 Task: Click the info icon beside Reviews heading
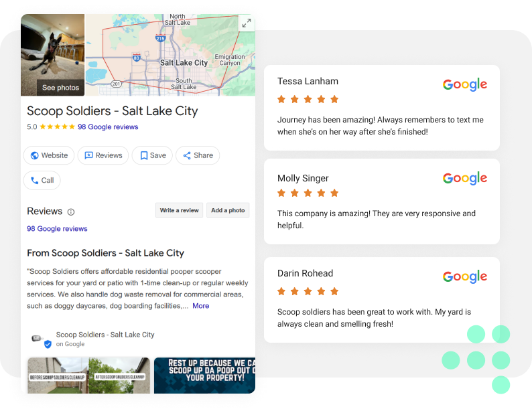[71, 212]
